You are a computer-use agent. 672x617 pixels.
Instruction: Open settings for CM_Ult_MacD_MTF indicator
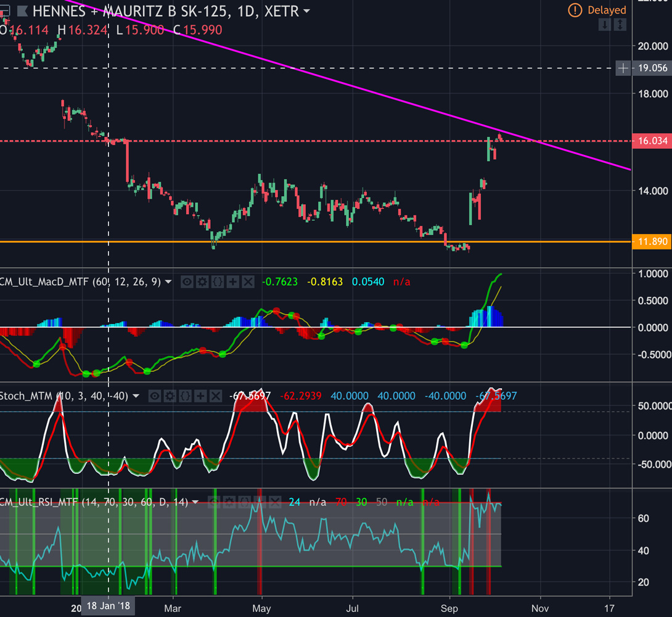(202, 282)
